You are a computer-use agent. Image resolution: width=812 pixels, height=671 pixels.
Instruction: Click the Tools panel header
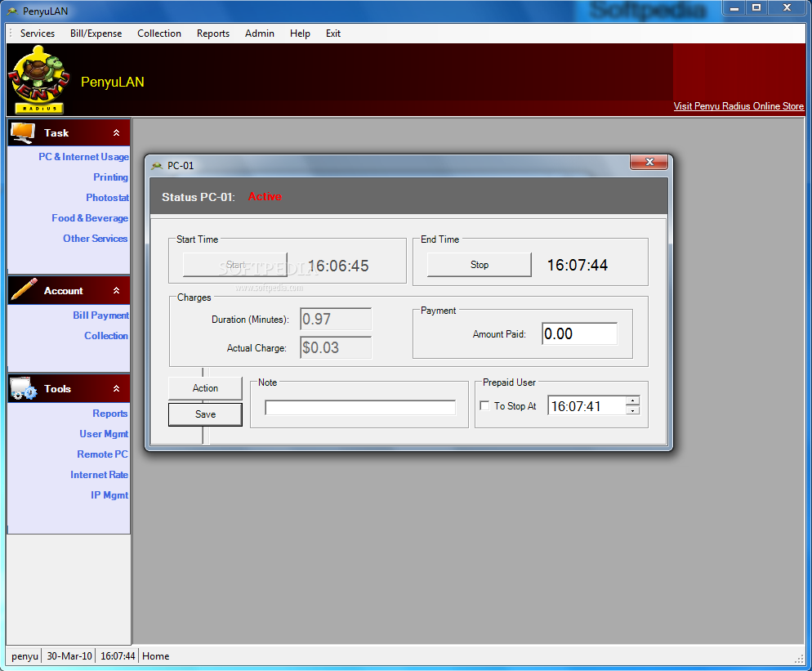coord(69,388)
